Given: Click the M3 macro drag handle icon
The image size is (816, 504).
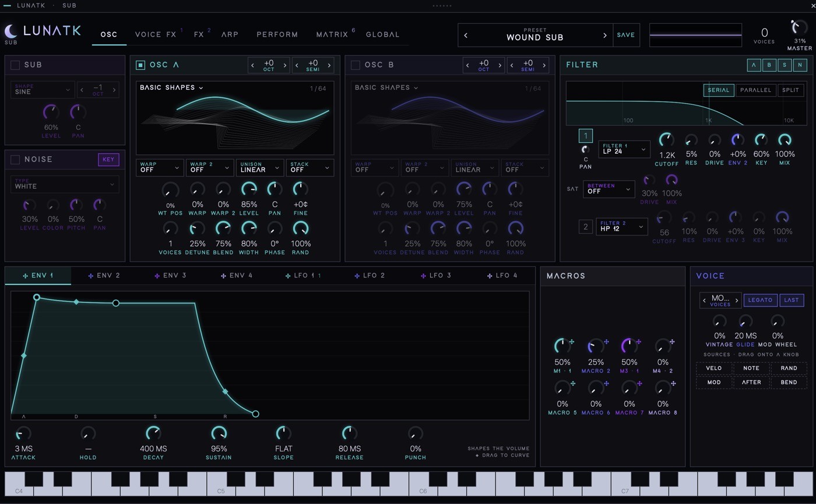Looking at the screenshot, I should tap(639, 342).
